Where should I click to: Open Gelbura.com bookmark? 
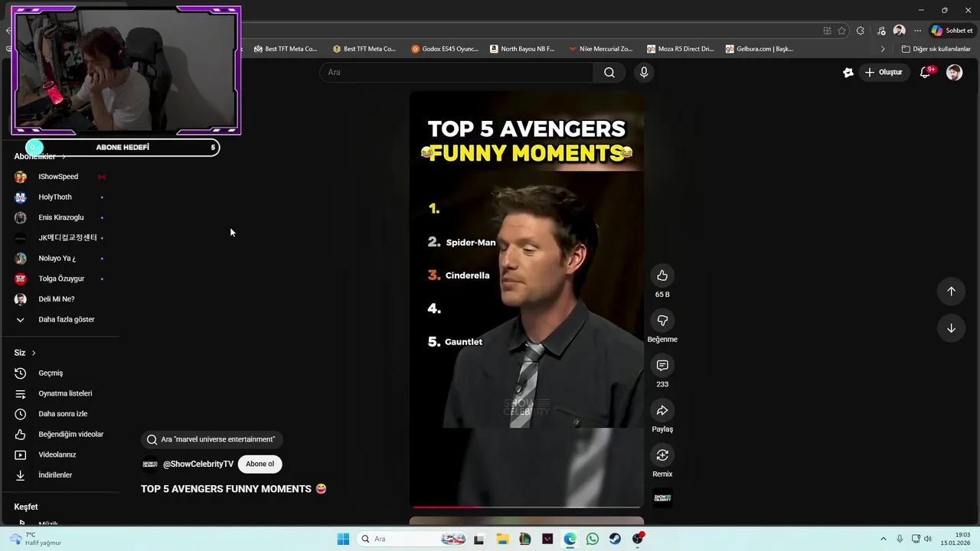point(759,49)
